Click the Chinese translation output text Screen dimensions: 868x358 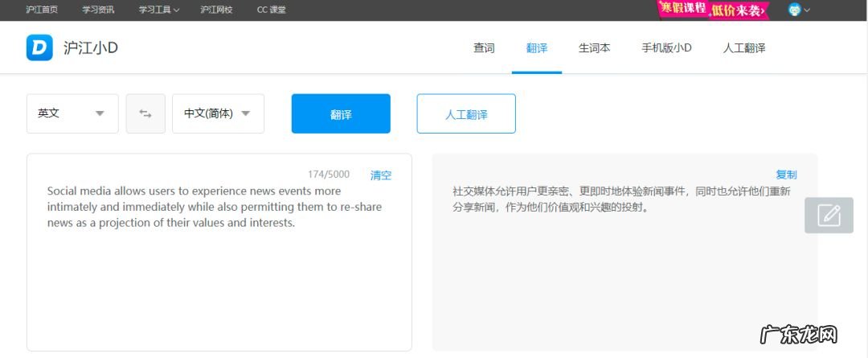[x=621, y=200]
